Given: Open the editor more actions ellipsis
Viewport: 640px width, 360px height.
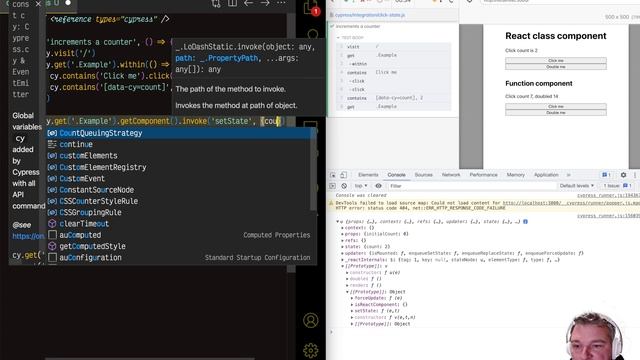Looking at the screenshot, I should pos(281,3).
